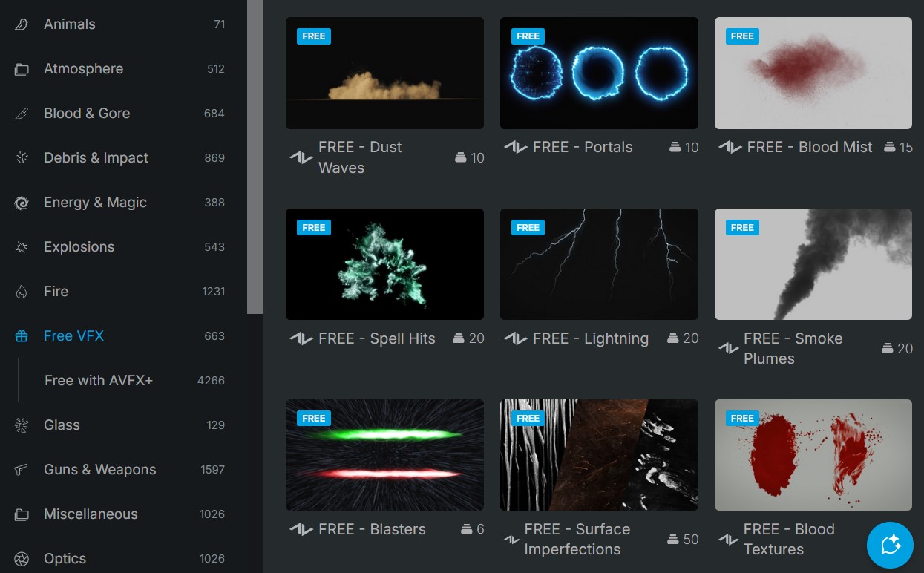
Task: Click the Atmosphere folder icon
Action: [22, 69]
